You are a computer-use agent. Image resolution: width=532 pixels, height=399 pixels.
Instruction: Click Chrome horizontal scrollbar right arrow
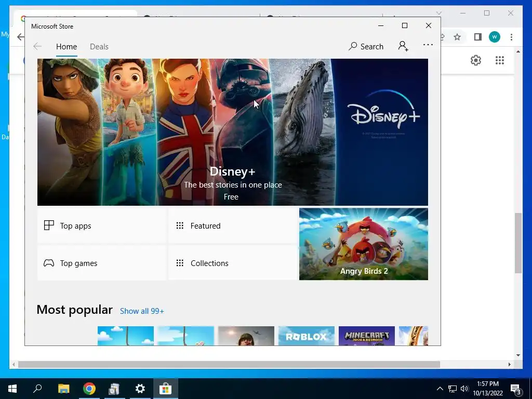point(509,364)
